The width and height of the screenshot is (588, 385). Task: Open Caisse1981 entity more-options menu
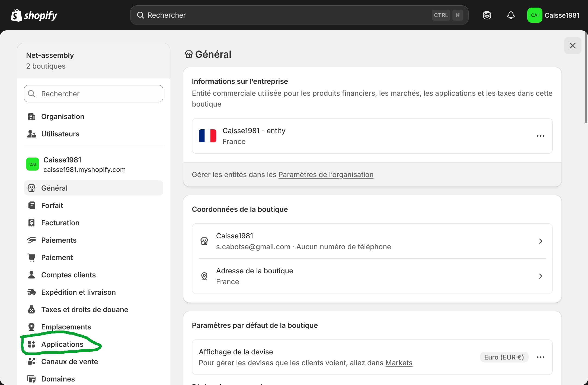(541, 136)
